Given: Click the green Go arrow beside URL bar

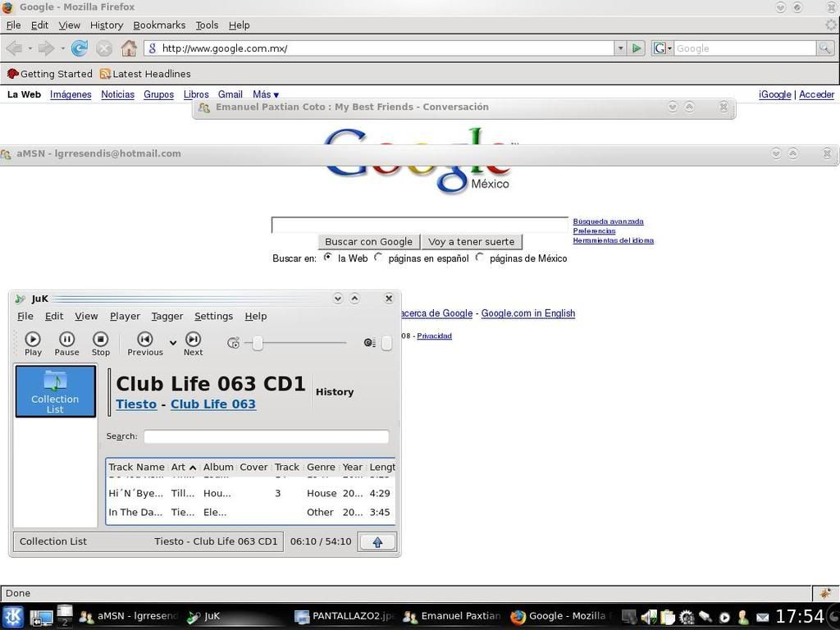Looking at the screenshot, I should pos(637,48).
